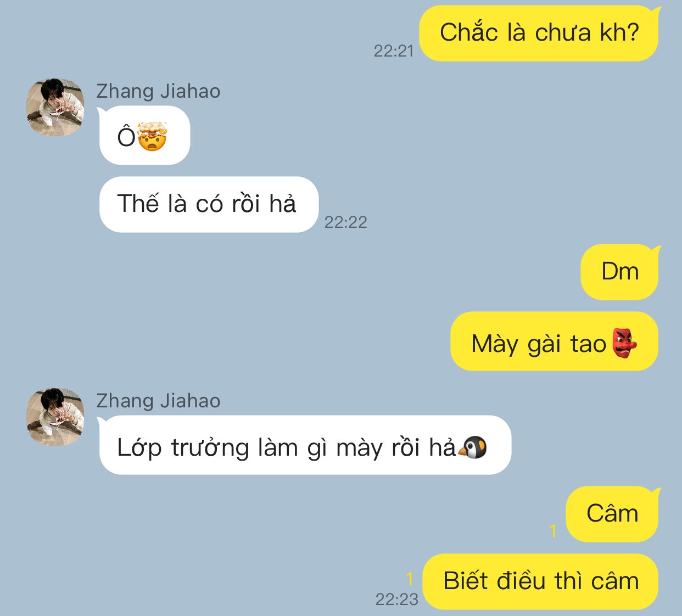Select the yellow "Câm" message bubble
682x616 pixels.
[x=612, y=514]
